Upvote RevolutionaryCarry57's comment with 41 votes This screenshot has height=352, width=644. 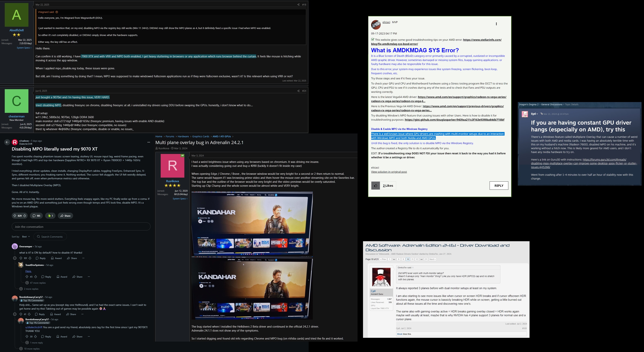tap(21, 314)
